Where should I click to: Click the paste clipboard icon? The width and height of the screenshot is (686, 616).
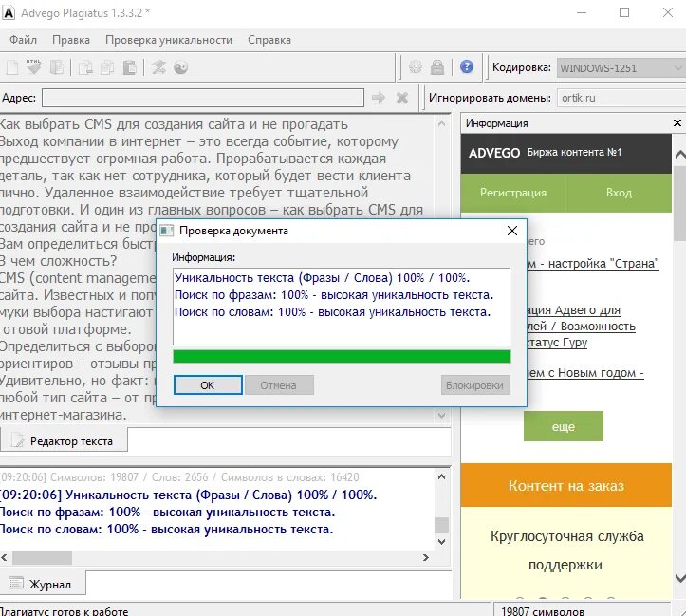pyautogui.click(x=129, y=67)
